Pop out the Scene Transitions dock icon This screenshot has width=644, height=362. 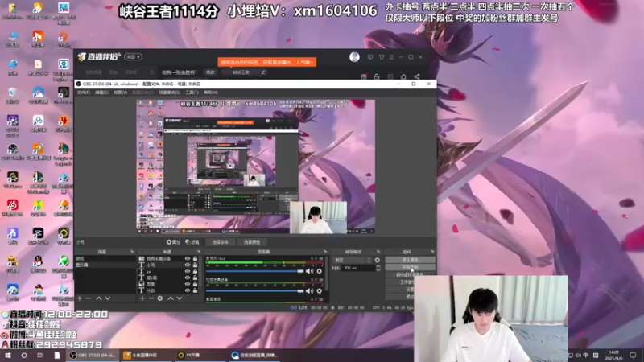click(378, 252)
